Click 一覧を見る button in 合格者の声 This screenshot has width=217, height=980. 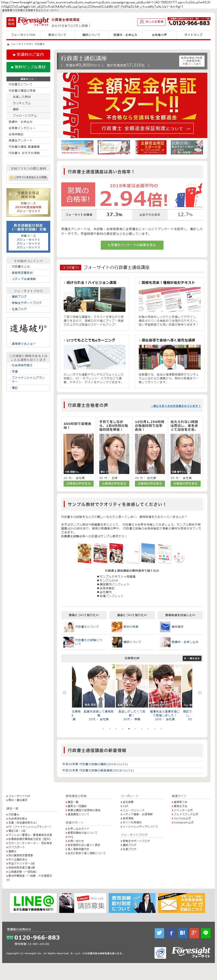click(192, 658)
